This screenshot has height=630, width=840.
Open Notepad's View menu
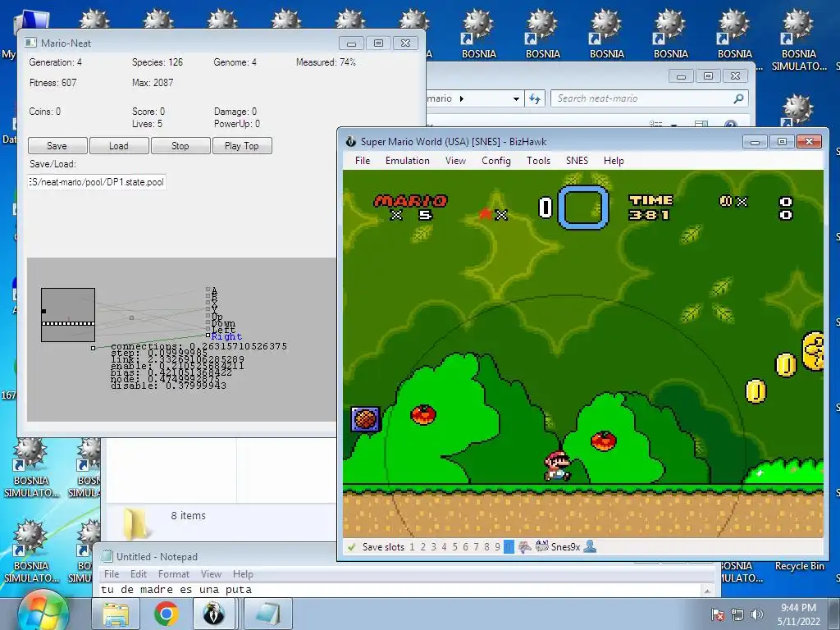click(x=211, y=574)
